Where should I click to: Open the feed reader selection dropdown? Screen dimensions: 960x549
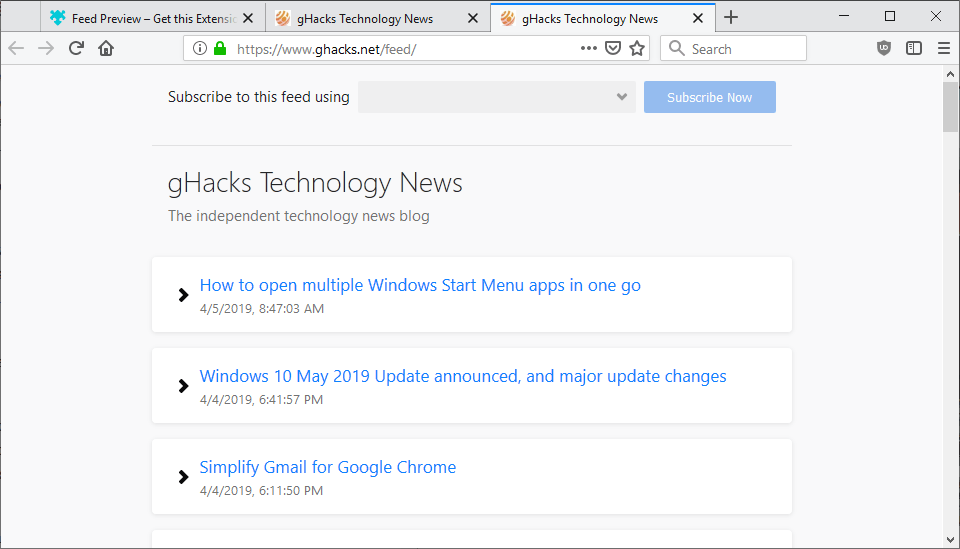[497, 97]
